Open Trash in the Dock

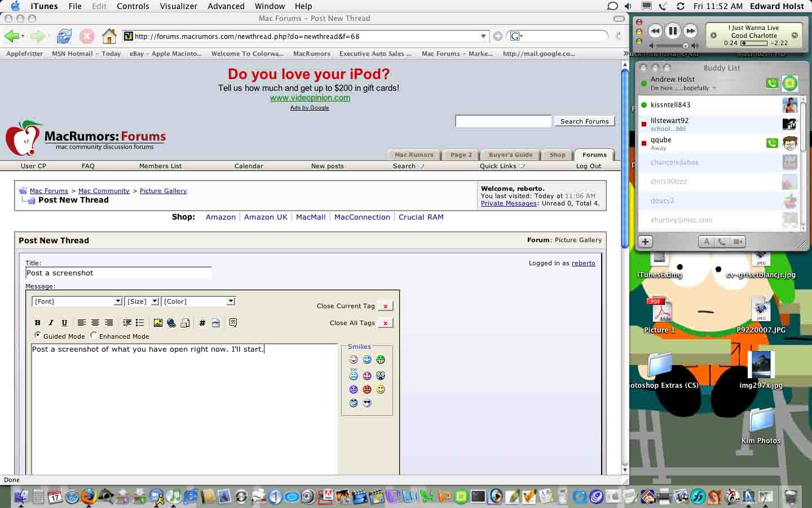tap(791, 497)
